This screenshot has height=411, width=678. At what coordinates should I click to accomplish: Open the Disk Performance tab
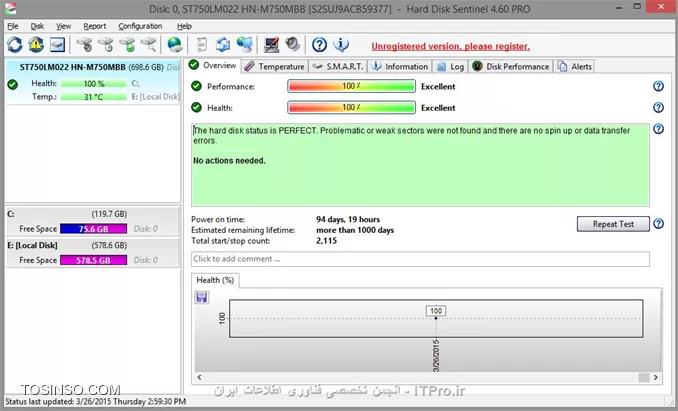point(511,67)
